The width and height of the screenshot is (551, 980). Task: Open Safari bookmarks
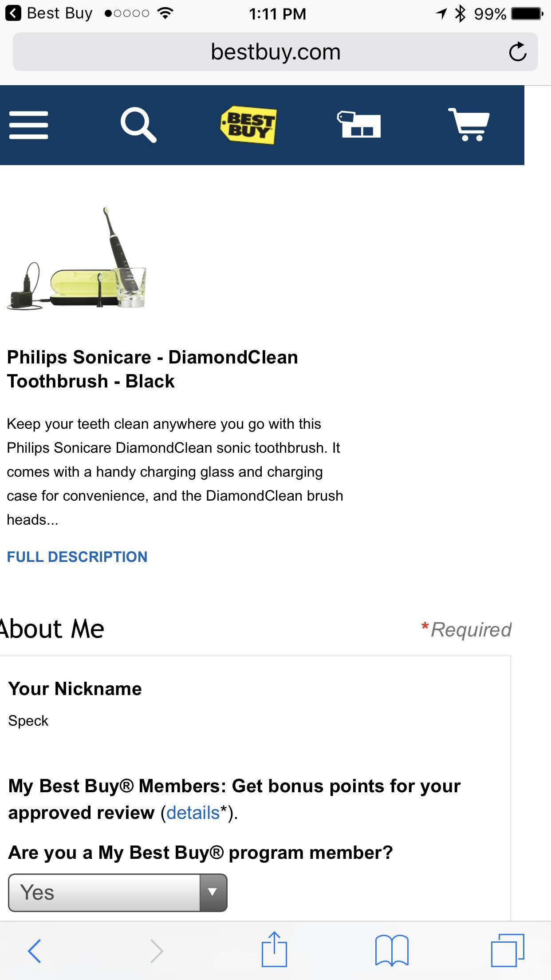point(392,951)
